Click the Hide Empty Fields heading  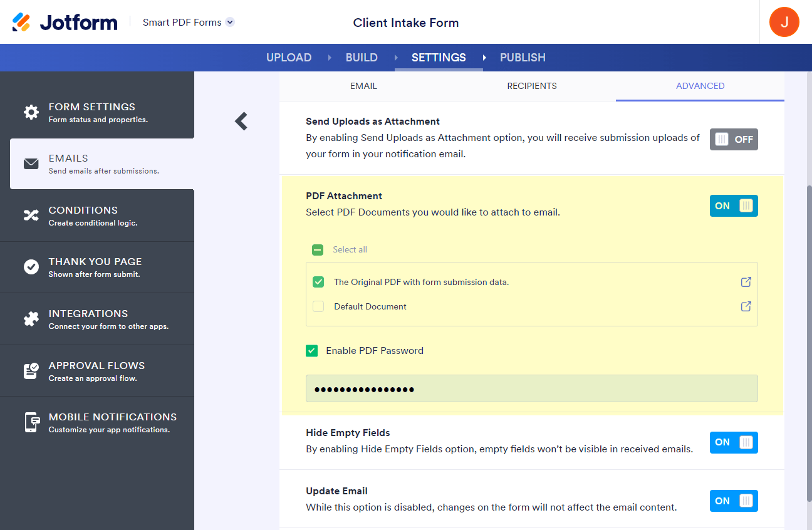point(348,433)
